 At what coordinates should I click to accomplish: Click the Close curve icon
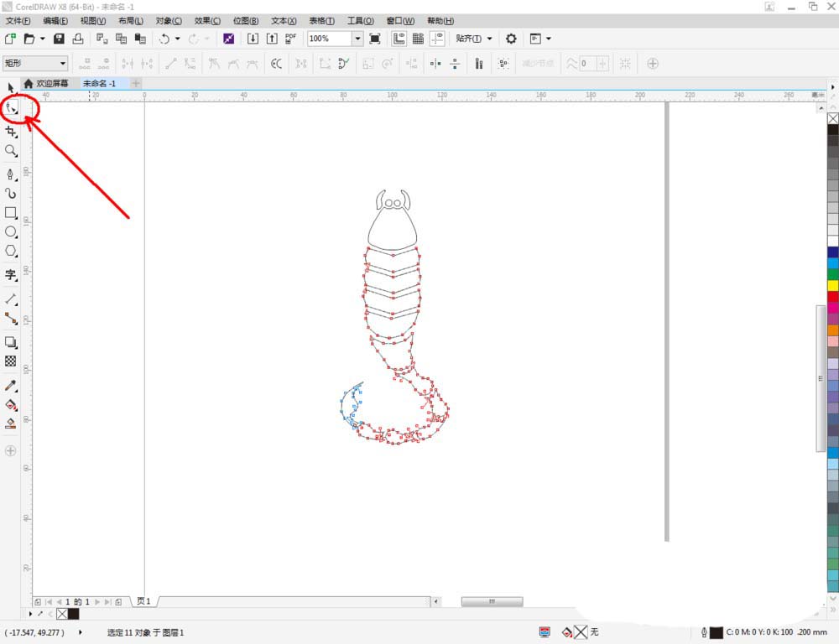tap(344, 64)
